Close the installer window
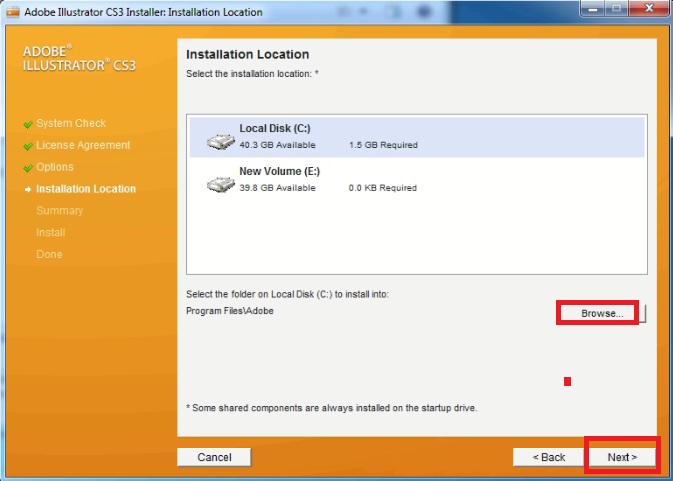673x481 pixels. point(649,8)
